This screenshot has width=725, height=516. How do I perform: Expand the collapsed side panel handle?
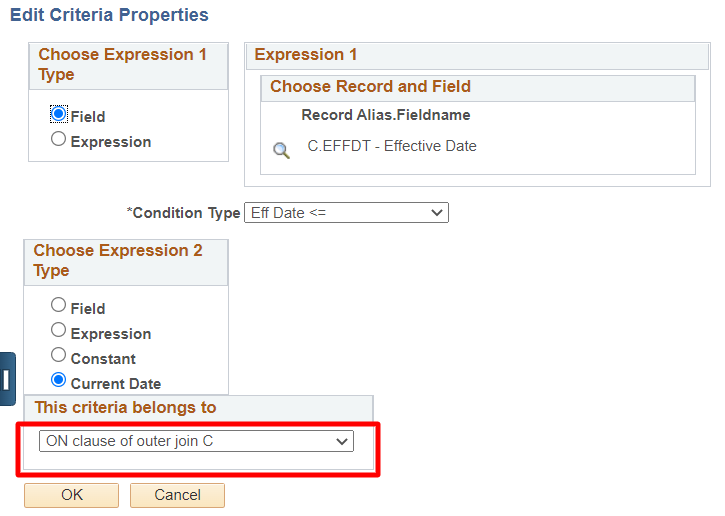pos(7,379)
